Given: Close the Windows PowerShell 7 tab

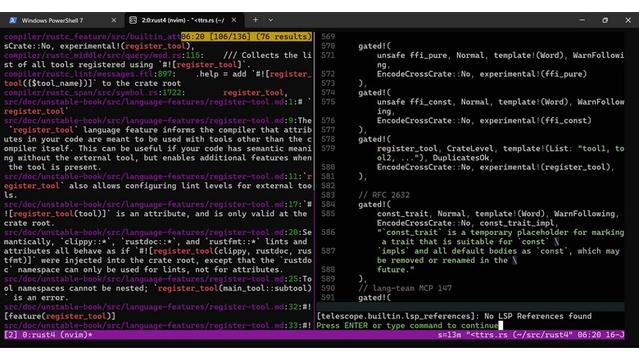Looking at the screenshot, I should (x=114, y=20).
